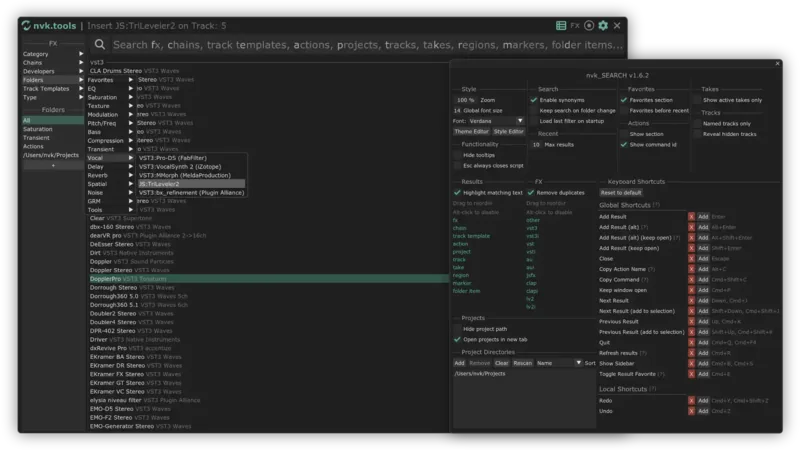
Task: Enable Keep search on folder change
Action: tap(534, 110)
